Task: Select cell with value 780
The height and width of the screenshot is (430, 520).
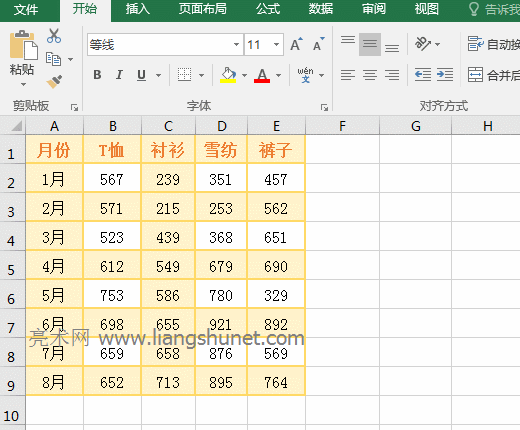Action: pos(221,295)
